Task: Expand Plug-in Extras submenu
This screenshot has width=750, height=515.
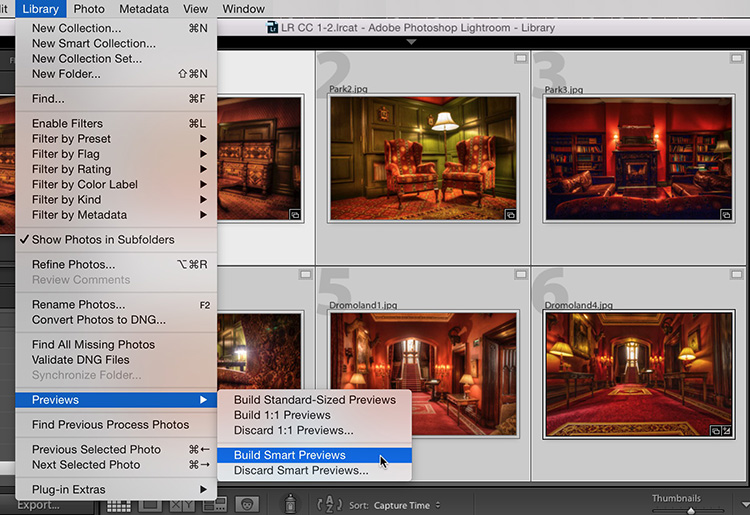Action: tap(116, 490)
